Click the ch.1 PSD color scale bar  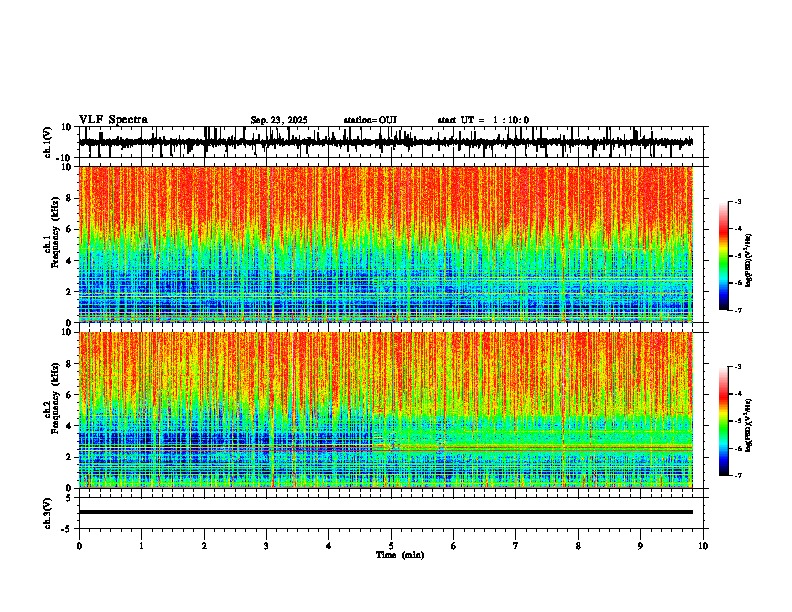click(x=724, y=256)
